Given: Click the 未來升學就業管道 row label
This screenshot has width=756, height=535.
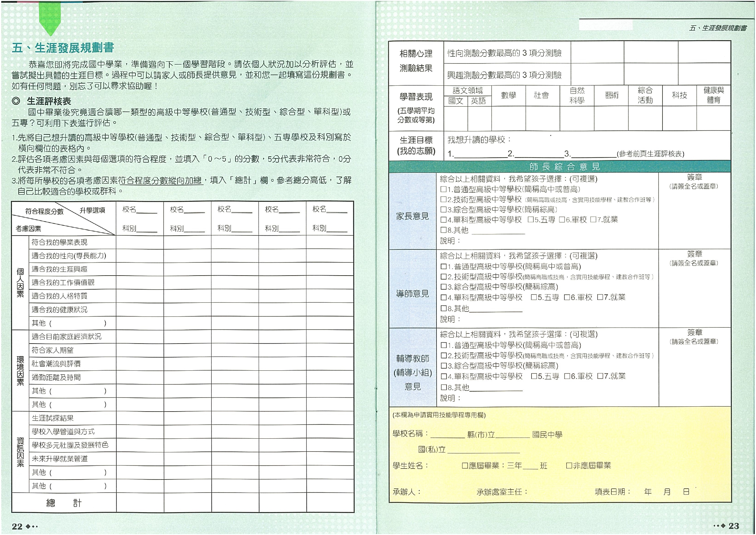Looking at the screenshot, I should point(60,459).
